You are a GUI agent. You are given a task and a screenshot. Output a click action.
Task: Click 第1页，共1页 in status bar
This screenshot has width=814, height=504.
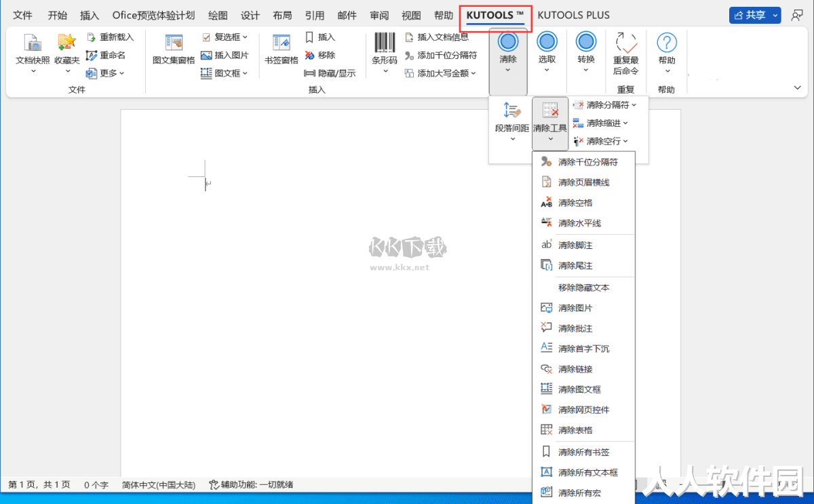click(x=39, y=485)
